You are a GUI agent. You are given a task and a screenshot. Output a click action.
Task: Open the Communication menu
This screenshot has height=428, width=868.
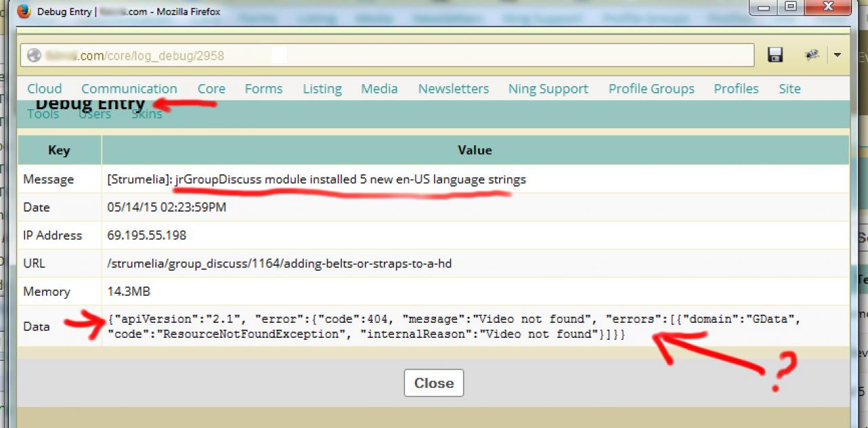point(129,89)
